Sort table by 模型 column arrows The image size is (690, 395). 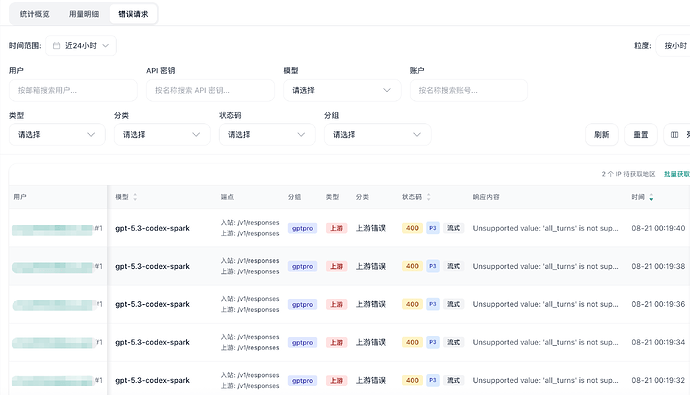(135, 197)
